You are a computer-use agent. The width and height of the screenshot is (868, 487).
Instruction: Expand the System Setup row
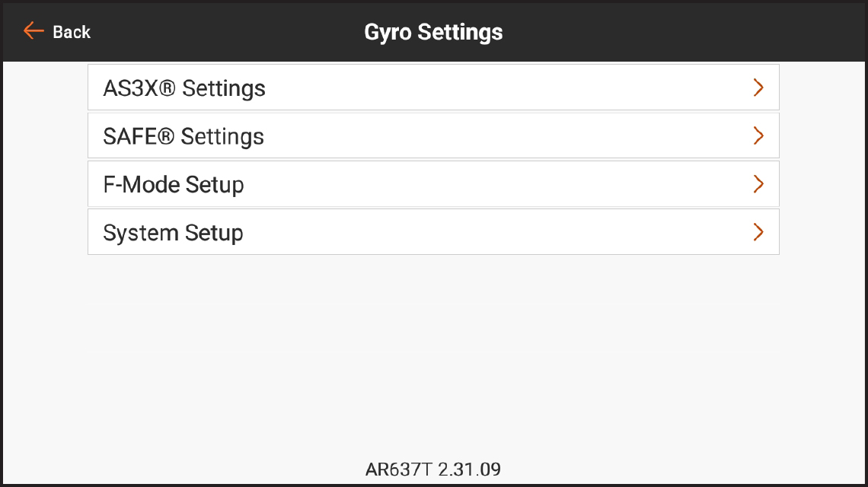click(434, 232)
